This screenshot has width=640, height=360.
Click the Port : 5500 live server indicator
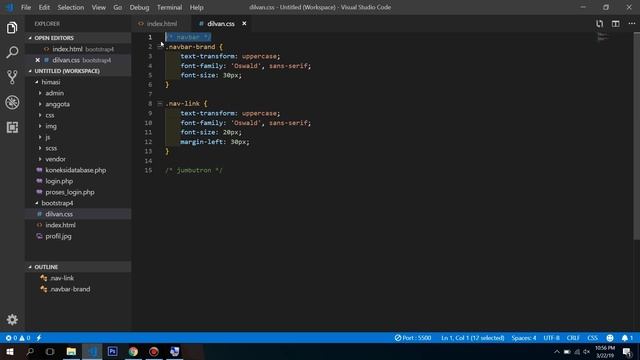[413, 338]
